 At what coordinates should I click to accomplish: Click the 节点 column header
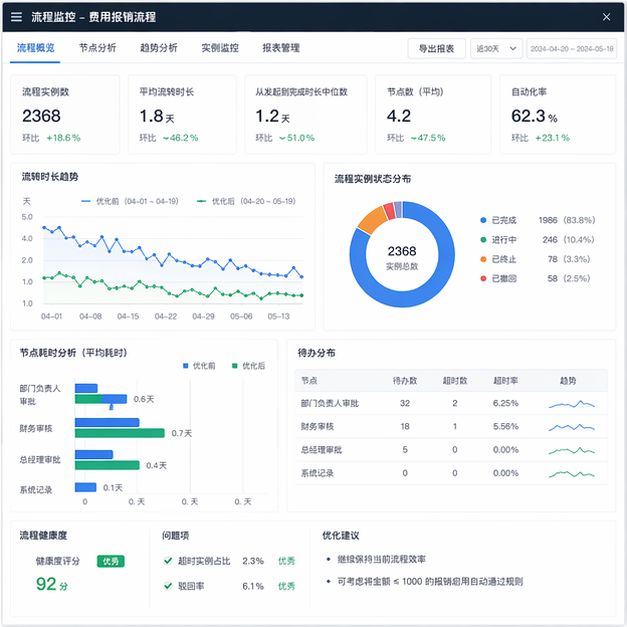coord(309,381)
